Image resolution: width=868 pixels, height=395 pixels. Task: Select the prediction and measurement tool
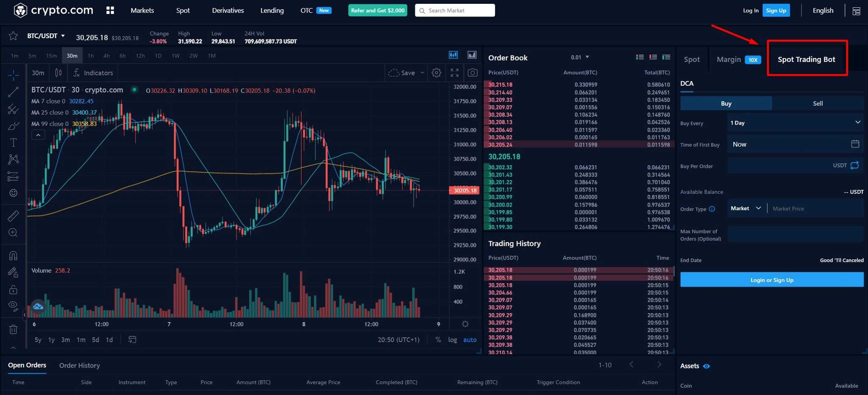[13, 176]
